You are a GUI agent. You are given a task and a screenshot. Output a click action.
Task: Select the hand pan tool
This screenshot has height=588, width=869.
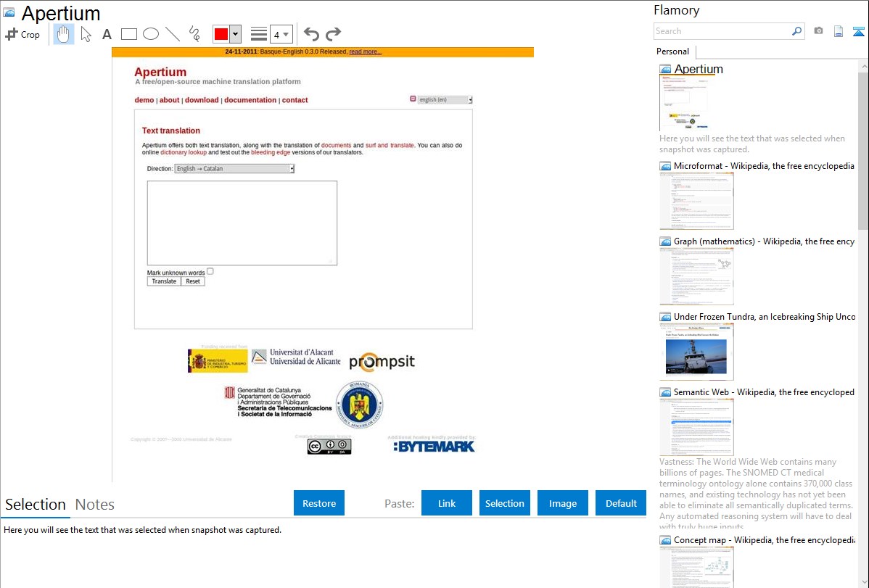click(63, 34)
